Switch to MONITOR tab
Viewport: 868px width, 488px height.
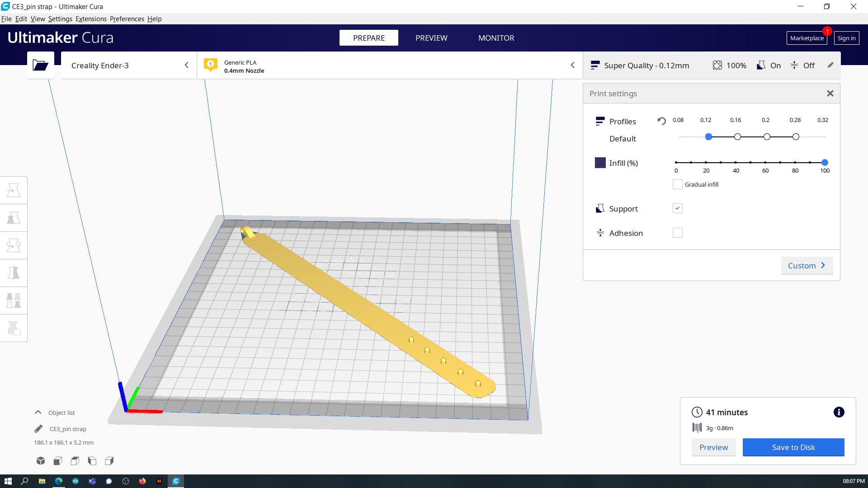coord(496,38)
